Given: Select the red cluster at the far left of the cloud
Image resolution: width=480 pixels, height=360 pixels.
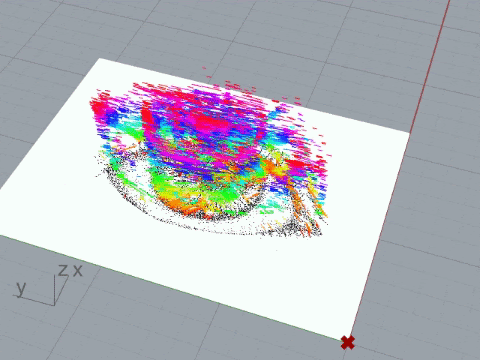Looking at the screenshot, I should click(x=97, y=107).
